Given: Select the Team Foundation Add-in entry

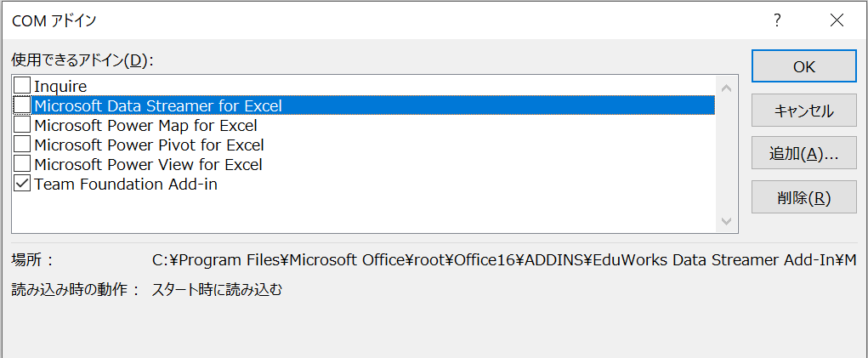Looking at the screenshot, I should click(x=126, y=185).
